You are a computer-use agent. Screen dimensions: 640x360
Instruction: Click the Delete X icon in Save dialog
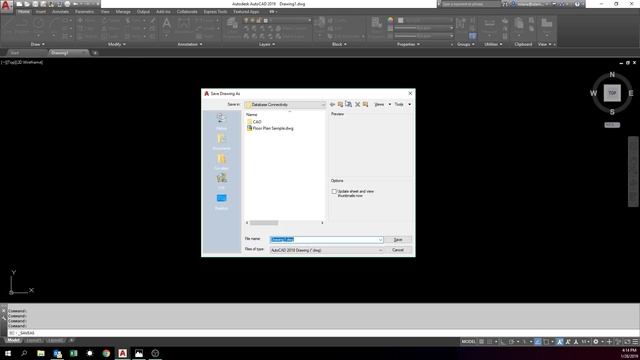(358, 104)
